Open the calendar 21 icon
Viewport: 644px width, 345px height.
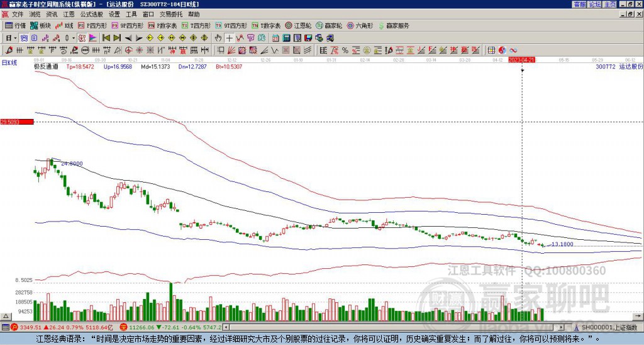[275, 38]
